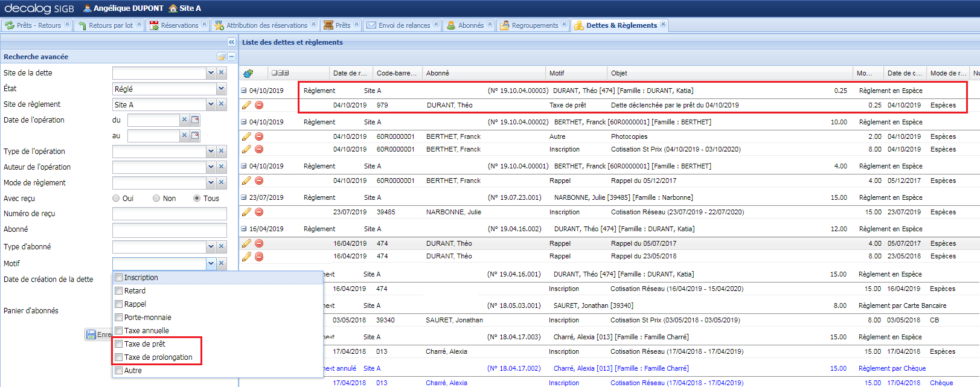Edit the NARBONNE Julie Cotisation Réseau row
This screenshot has height=387, width=980.
click(x=246, y=212)
